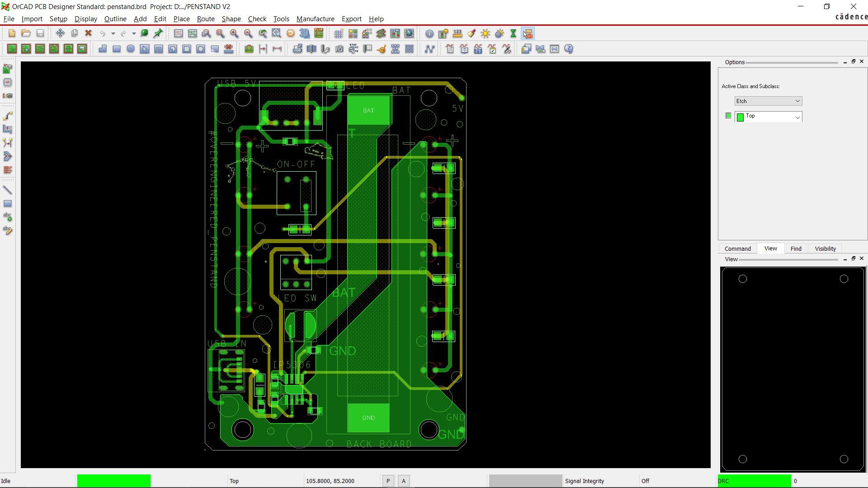Toggle the P button in status bar
Screen dimensions: 868x488
click(x=388, y=481)
